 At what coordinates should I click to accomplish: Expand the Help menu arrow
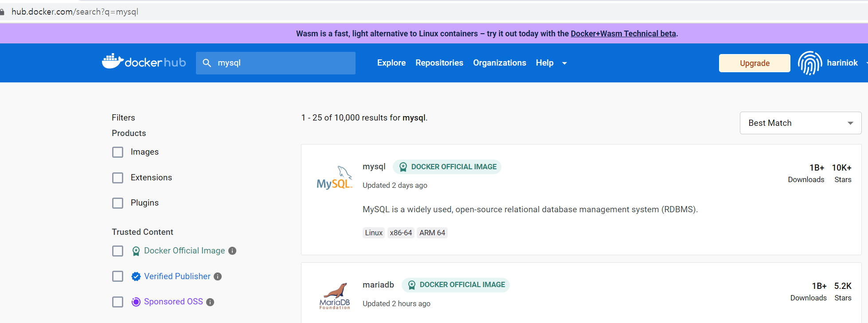click(x=564, y=63)
